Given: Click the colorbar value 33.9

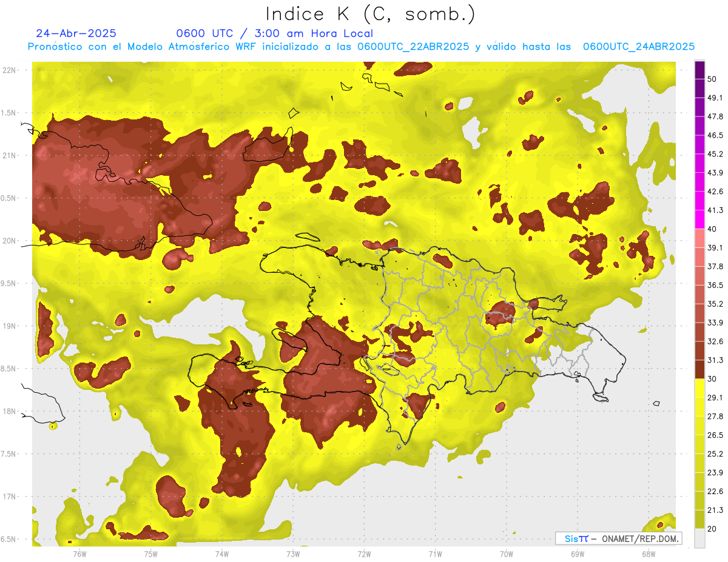Looking at the screenshot, I should pyautogui.click(x=715, y=323).
